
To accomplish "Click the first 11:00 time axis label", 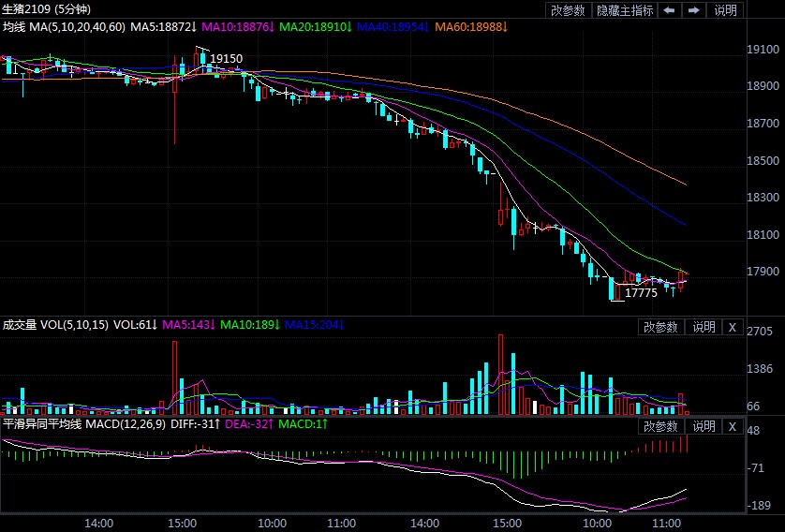I will (341, 524).
